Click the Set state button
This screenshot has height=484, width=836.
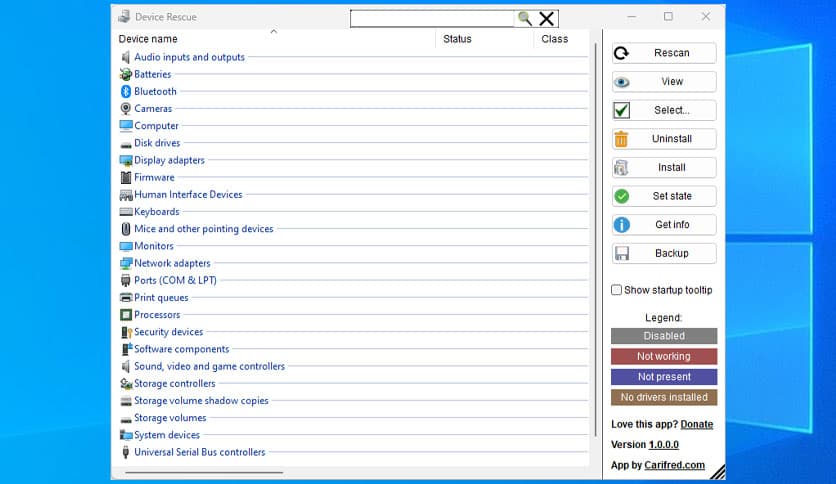click(x=664, y=196)
